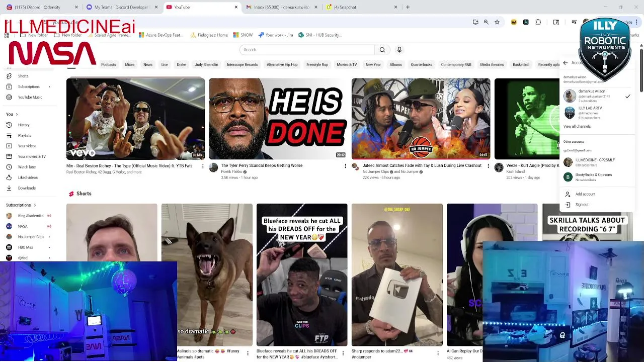The height and width of the screenshot is (362, 644).
Task: Open Liked videos
Action: pyautogui.click(x=28, y=177)
